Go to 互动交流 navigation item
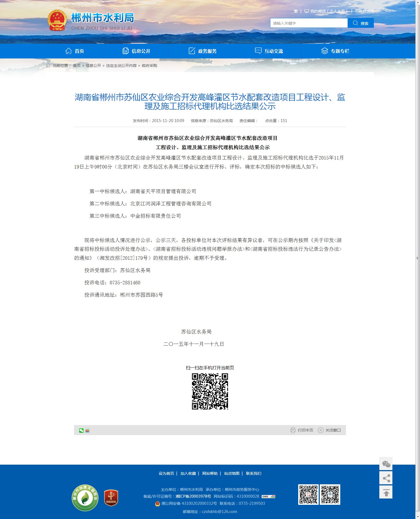Viewport: 420px width, 519px height. point(269,51)
